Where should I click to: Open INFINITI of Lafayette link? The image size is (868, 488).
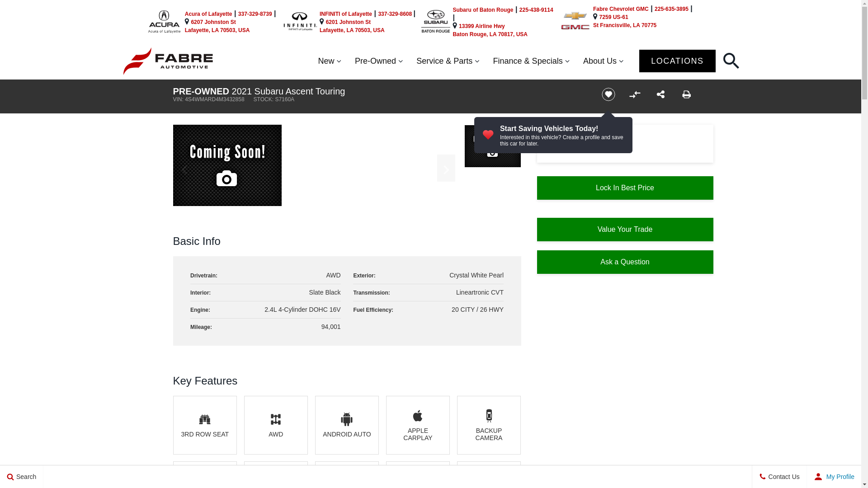coord(346,14)
